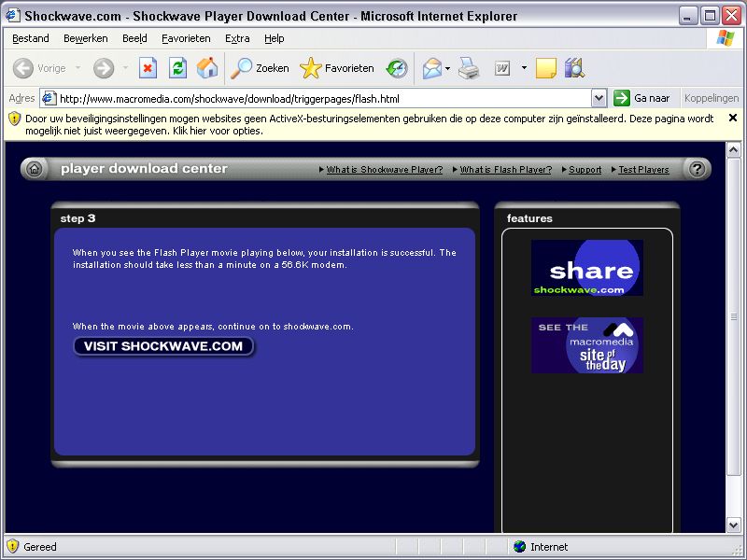Click the player download center home icon
The image size is (747, 560).
(x=35, y=169)
